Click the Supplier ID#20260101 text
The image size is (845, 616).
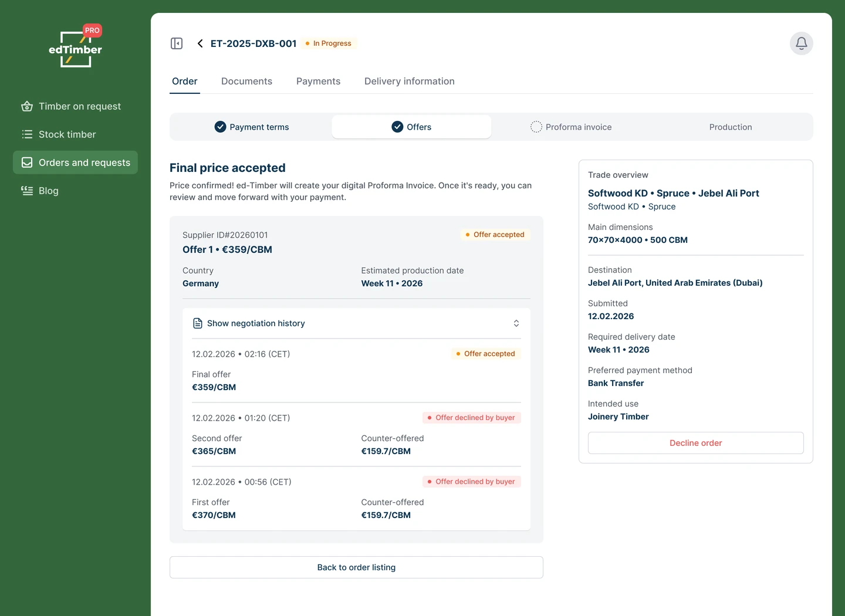[225, 235]
